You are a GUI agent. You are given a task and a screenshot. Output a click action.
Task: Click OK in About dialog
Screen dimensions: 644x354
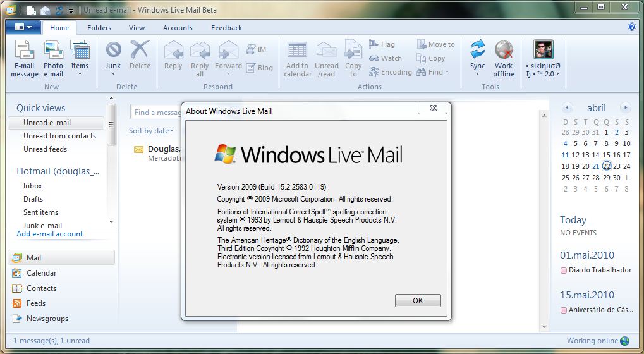(418, 300)
